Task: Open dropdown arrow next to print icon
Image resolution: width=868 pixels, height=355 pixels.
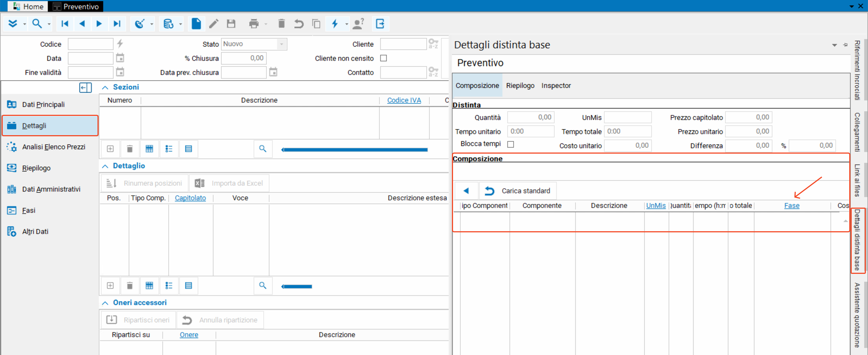Action: [x=266, y=24]
